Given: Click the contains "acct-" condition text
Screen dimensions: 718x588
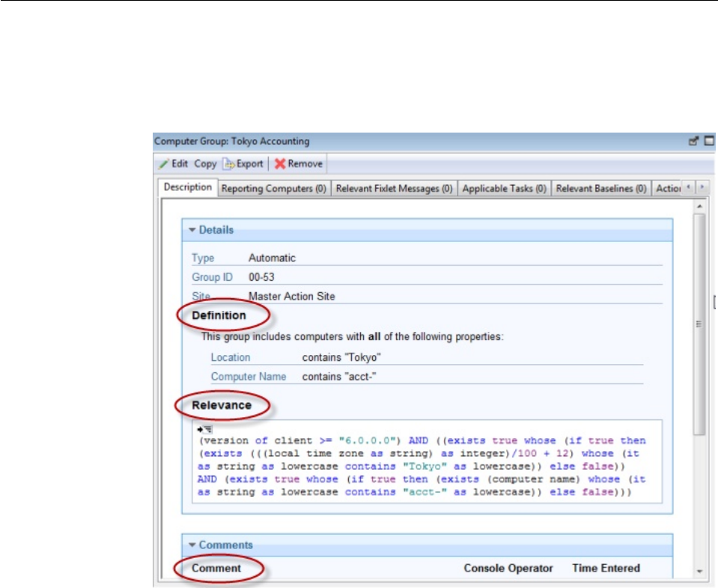Looking at the screenshot, I should pos(339,377).
